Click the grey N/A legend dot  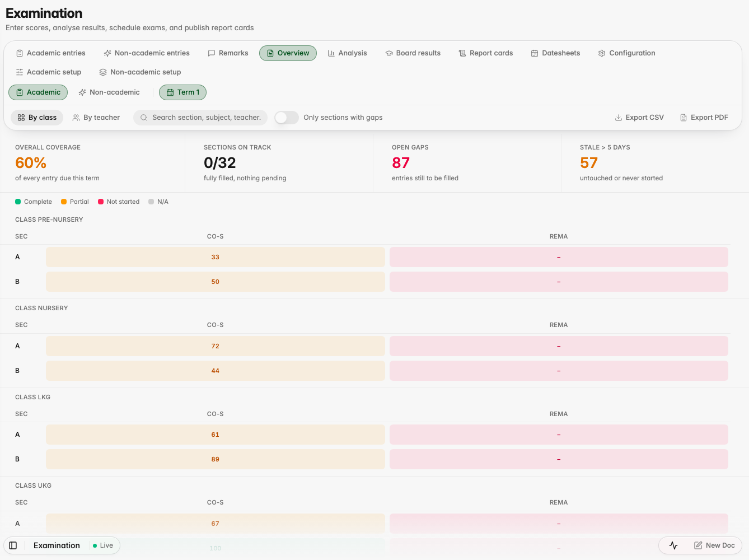pyautogui.click(x=151, y=202)
